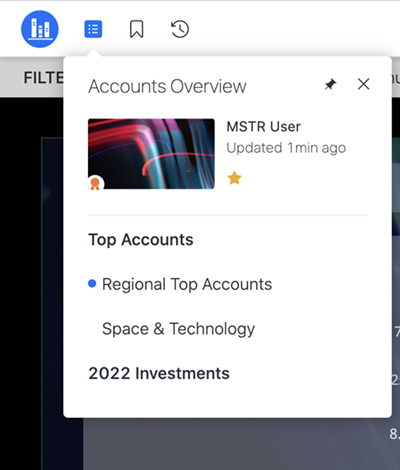
Task: Toggle the favorite star
Action: [x=234, y=178]
